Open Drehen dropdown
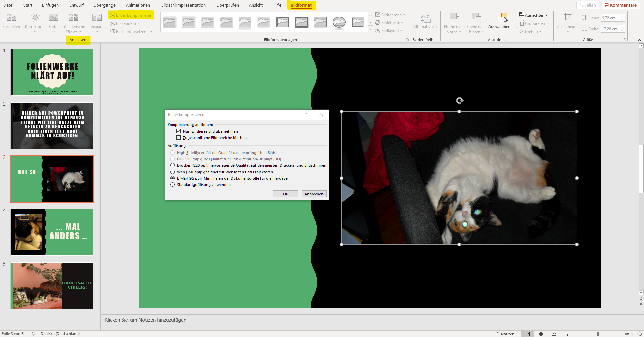The width and height of the screenshot is (644, 337). (x=530, y=32)
